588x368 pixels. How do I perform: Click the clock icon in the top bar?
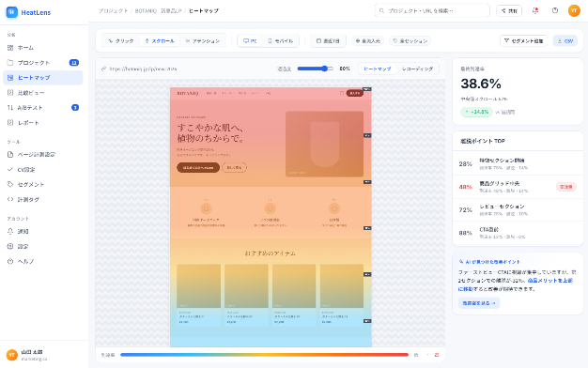pyautogui.click(x=555, y=10)
